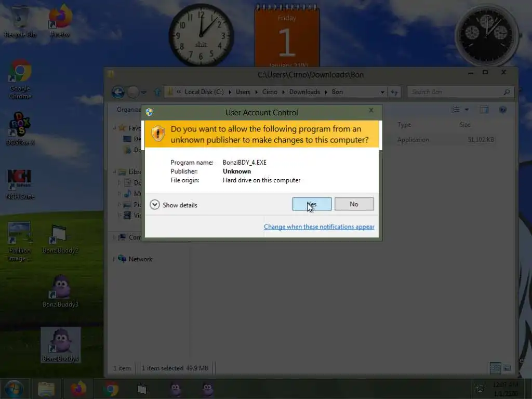Click Application type cell in file row
Image resolution: width=532 pixels, height=399 pixels.
pos(413,140)
